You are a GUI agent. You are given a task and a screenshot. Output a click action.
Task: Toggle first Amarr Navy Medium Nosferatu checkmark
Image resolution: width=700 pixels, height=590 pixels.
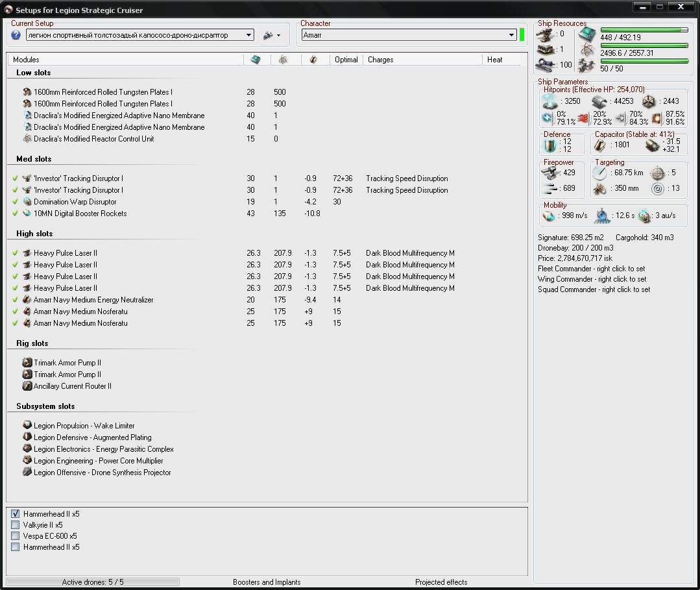(x=15, y=311)
